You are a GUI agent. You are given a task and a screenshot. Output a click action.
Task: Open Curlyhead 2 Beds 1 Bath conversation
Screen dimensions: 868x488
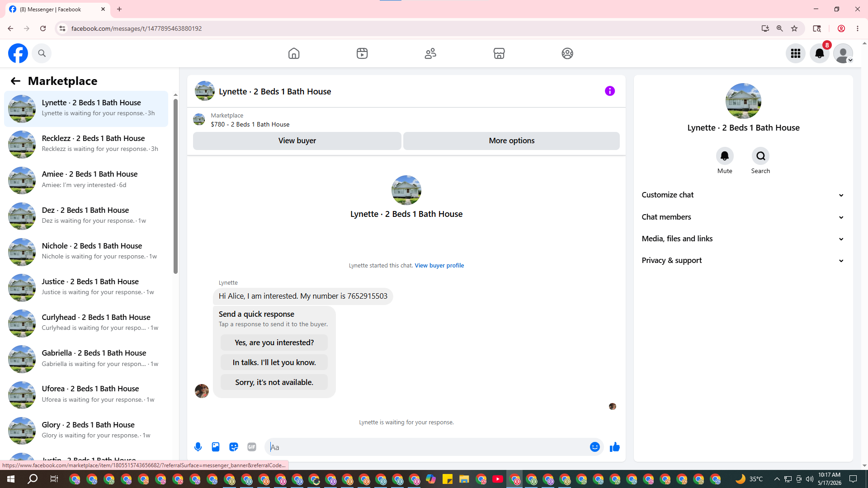click(x=86, y=323)
